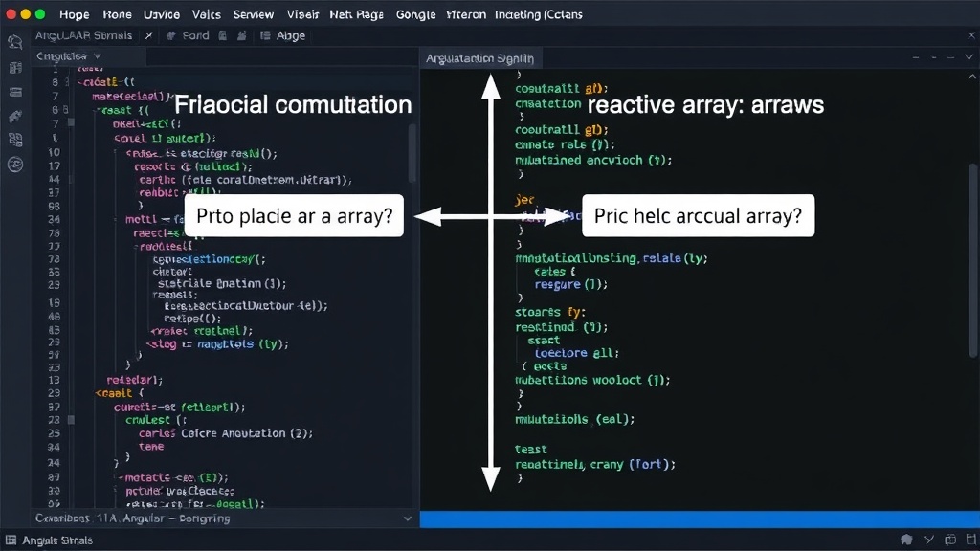Click the list icon before 'Abge'
The height and width of the screenshot is (551, 980).
(266, 35)
